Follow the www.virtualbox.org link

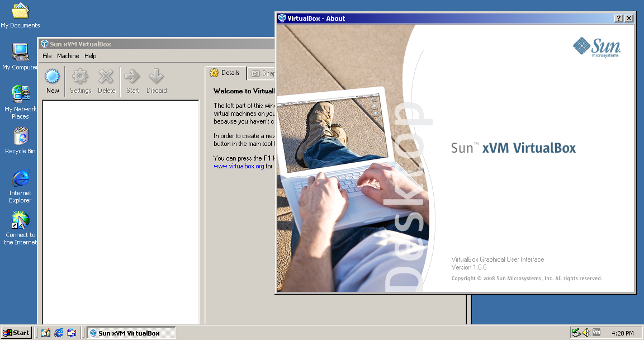[239, 166]
